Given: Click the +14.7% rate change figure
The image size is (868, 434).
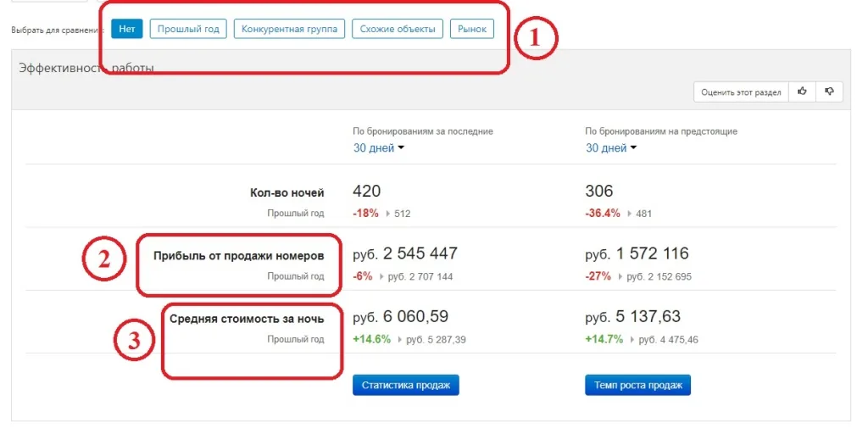Looking at the screenshot, I should tap(604, 339).
